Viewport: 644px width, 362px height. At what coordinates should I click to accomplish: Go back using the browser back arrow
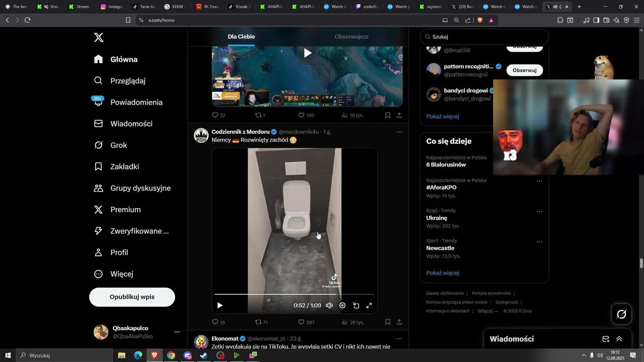(x=7, y=20)
